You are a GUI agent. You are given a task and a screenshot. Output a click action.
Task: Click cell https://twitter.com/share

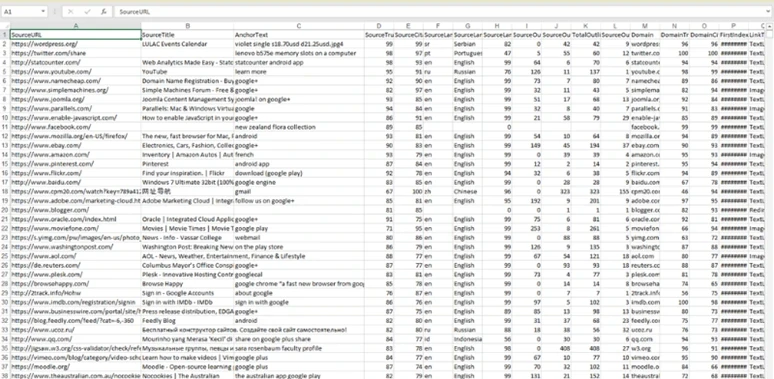tap(76, 53)
